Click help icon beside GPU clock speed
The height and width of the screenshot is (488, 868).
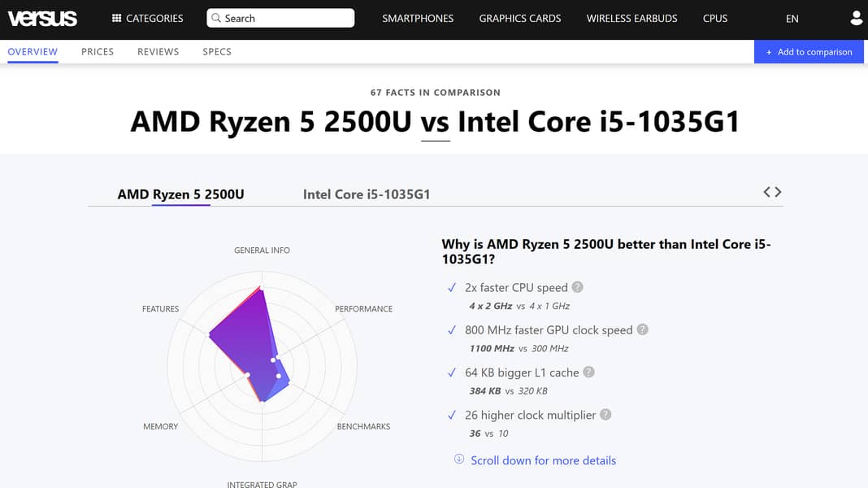(x=642, y=329)
